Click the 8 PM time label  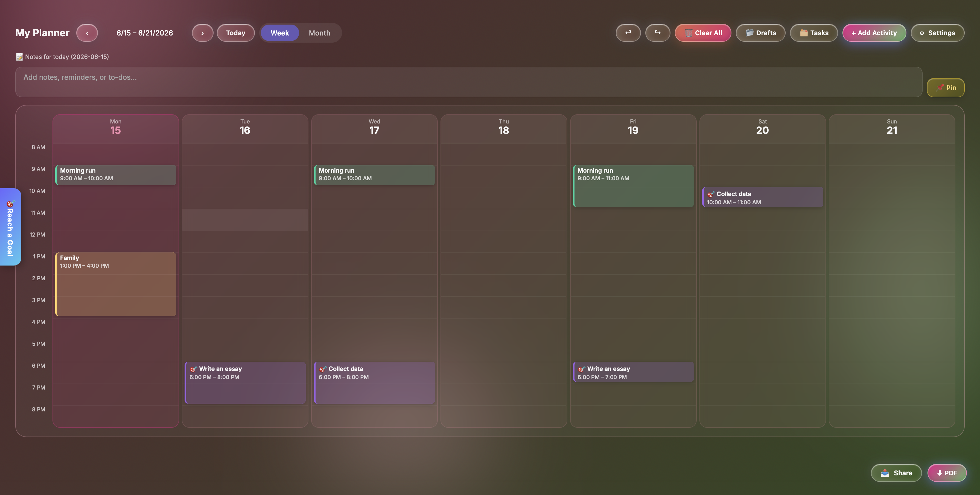pos(39,409)
